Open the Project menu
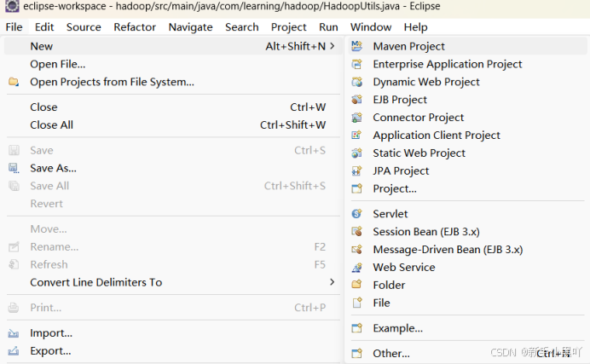590x364 pixels. 288,27
